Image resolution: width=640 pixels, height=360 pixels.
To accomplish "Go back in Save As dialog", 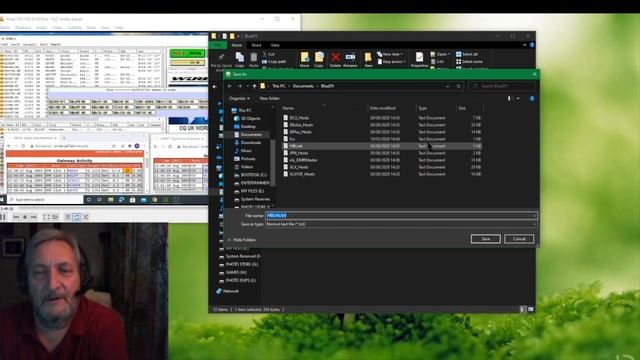I will (x=230, y=86).
